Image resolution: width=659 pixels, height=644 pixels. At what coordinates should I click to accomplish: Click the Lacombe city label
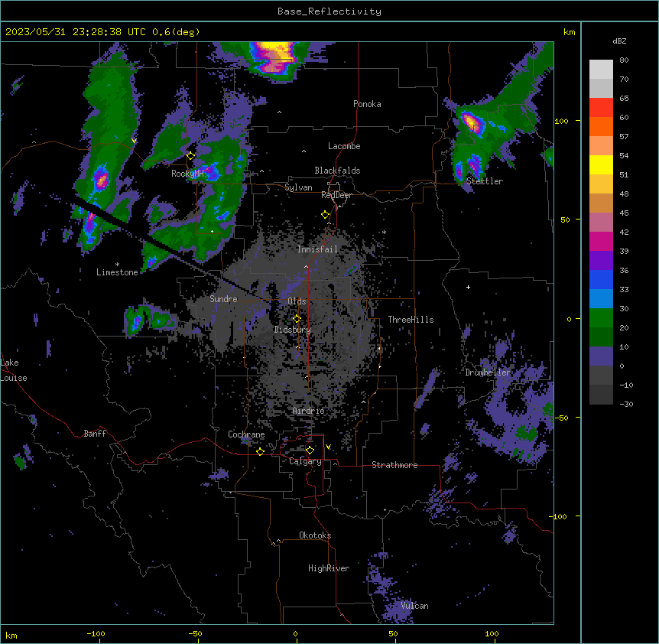344,146
